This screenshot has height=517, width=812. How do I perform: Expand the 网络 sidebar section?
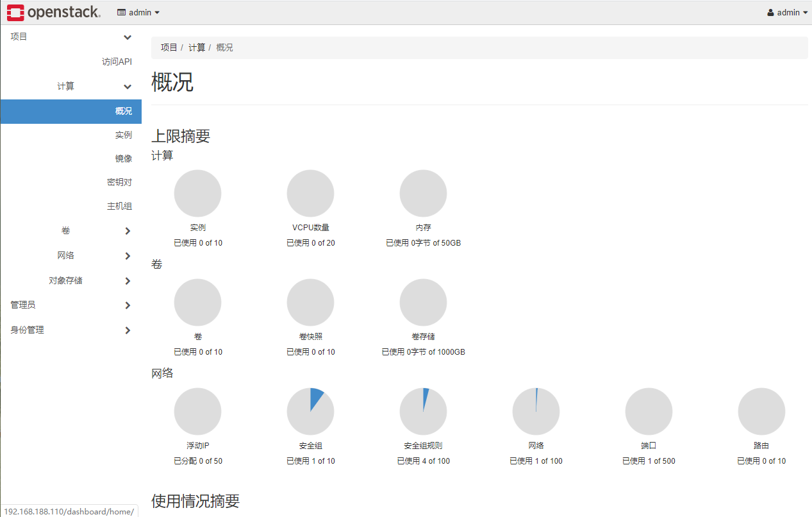[70, 255]
